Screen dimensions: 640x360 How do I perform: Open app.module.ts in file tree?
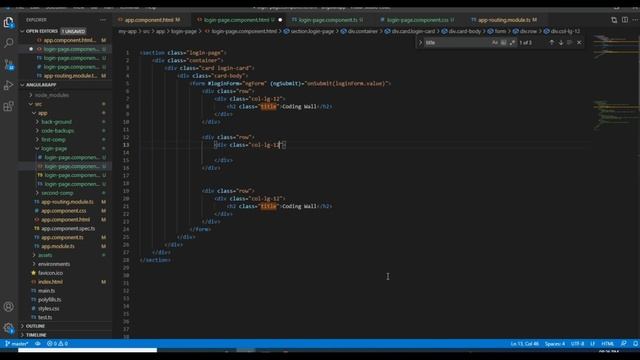[58, 246]
